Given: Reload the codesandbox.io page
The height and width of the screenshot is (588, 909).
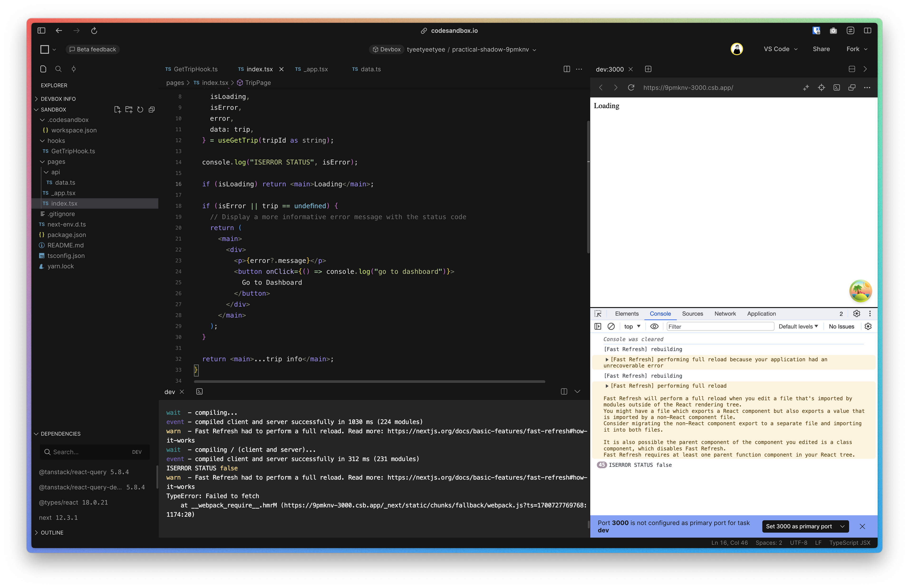Looking at the screenshot, I should tap(94, 31).
